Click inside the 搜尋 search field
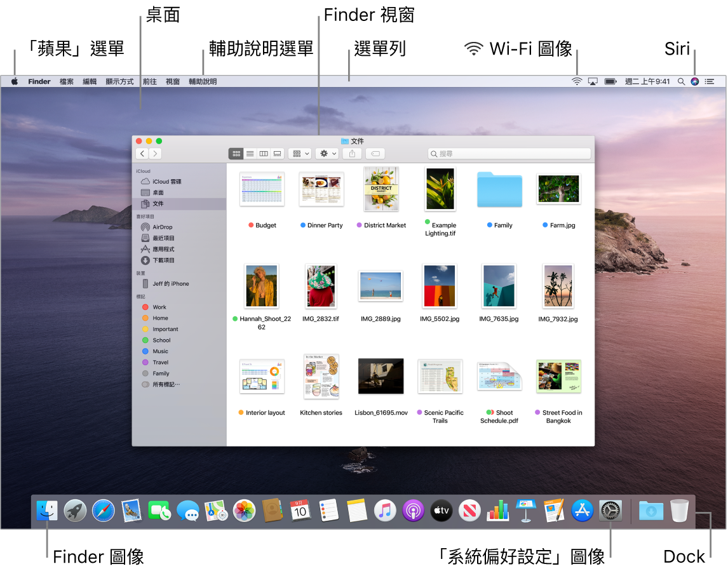The width and height of the screenshot is (728, 571). tap(508, 153)
